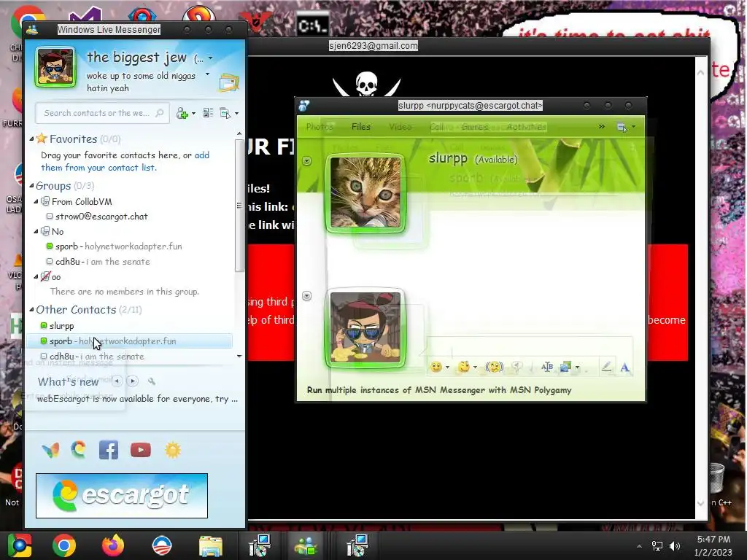Click the background picture icon in chat
The image size is (747, 560).
click(x=565, y=367)
